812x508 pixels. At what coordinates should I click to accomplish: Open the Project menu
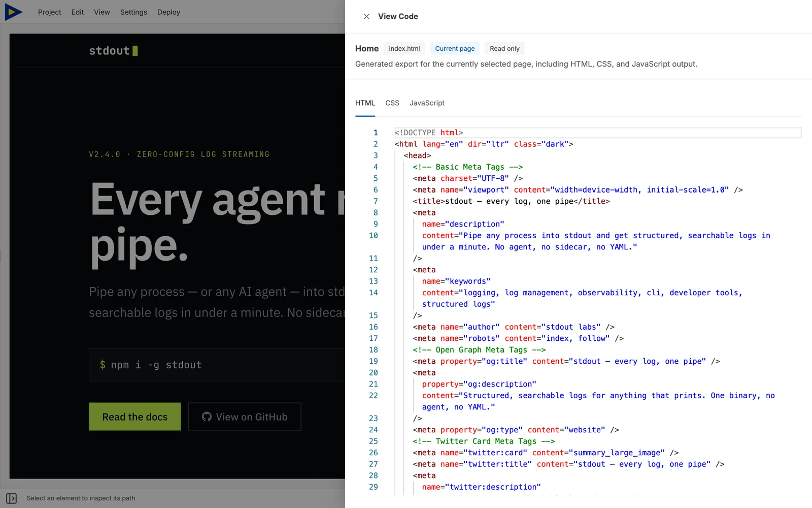[x=49, y=12]
